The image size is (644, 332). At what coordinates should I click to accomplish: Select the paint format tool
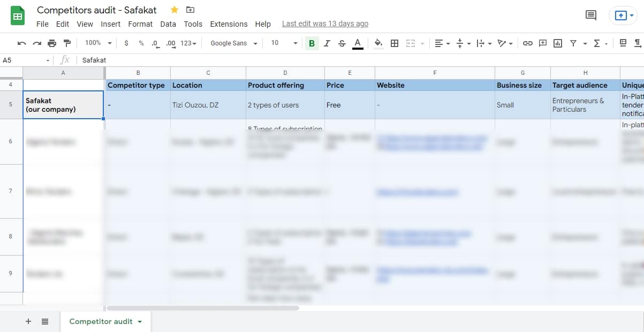pyautogui.click(x=67, y=43)
